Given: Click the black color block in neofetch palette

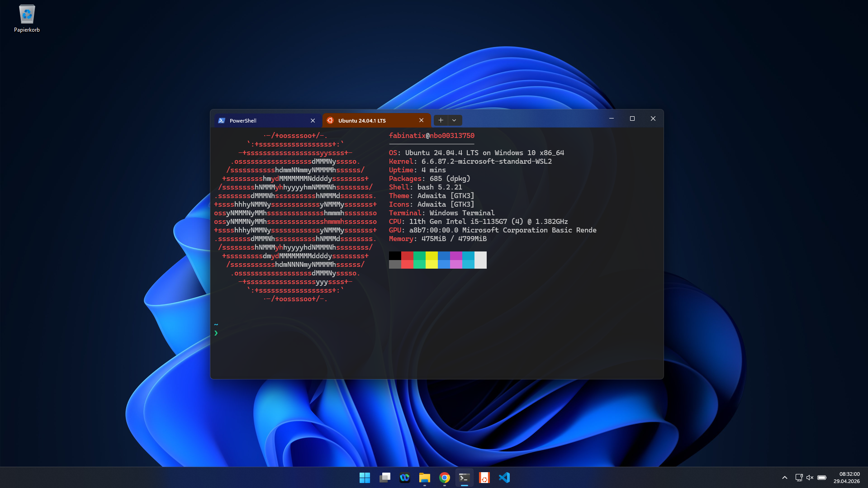Looking at the screenshot, I should [395, 256].
